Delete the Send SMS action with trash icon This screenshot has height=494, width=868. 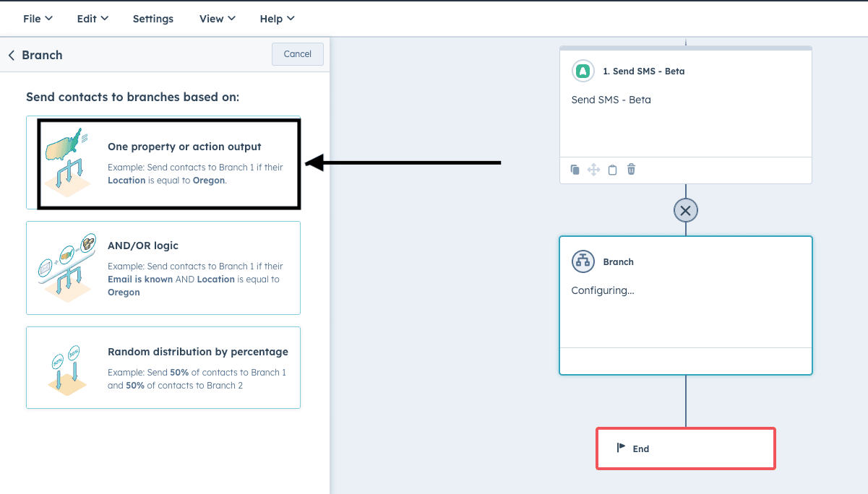coord(631,170)
